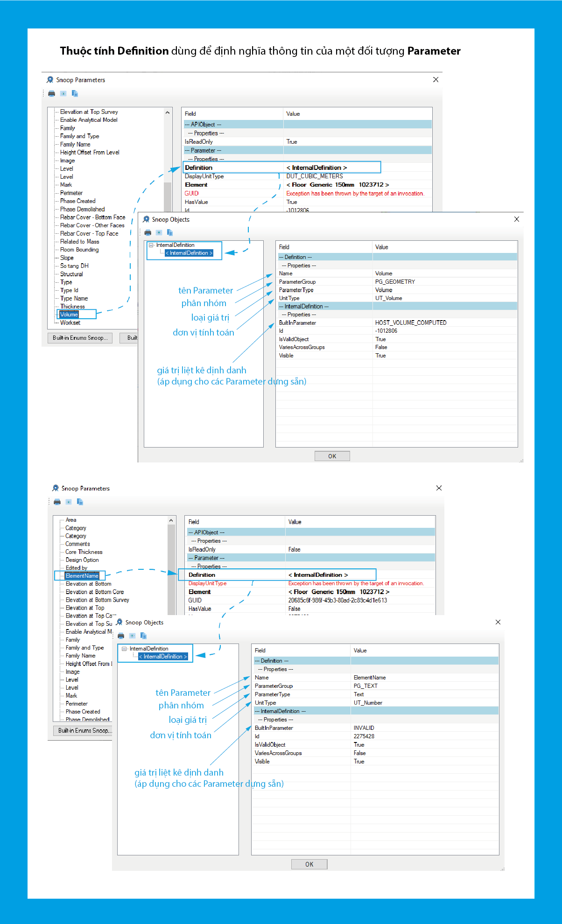Select Perimeter above Phase Created entry
The width and height of the screenshot is (562, 924).
[x=71, y=193]
